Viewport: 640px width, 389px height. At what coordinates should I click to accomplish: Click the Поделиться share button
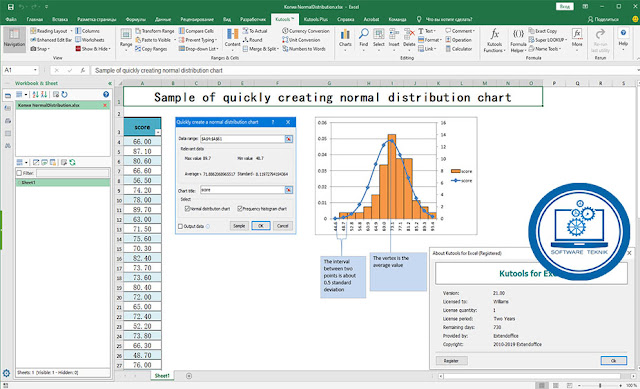603,19
